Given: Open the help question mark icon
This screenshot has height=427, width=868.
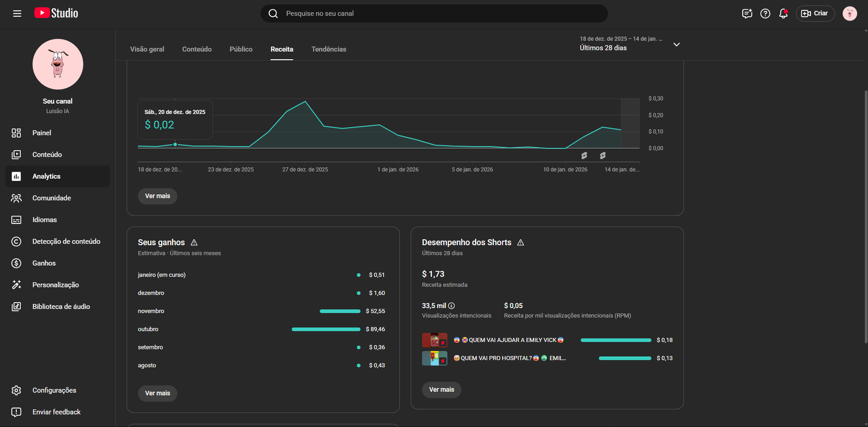Looking at the screenshot, I should tap(765, 14).
